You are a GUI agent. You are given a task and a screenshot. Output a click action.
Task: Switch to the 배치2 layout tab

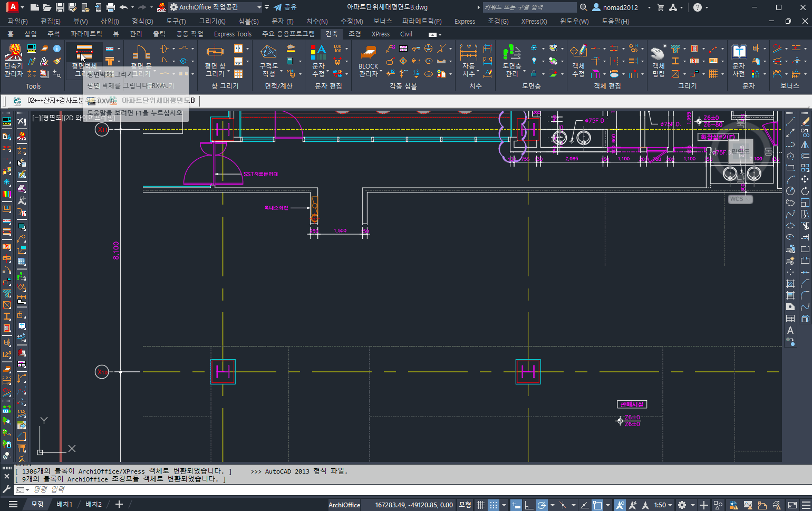pos(93,504)
